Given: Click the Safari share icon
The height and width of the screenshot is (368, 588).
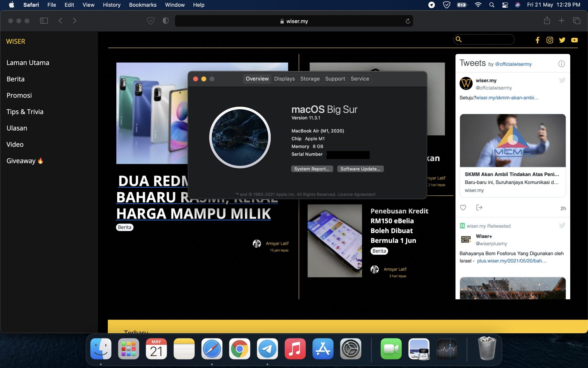Looking at the screenshot, I should point(547,21).
